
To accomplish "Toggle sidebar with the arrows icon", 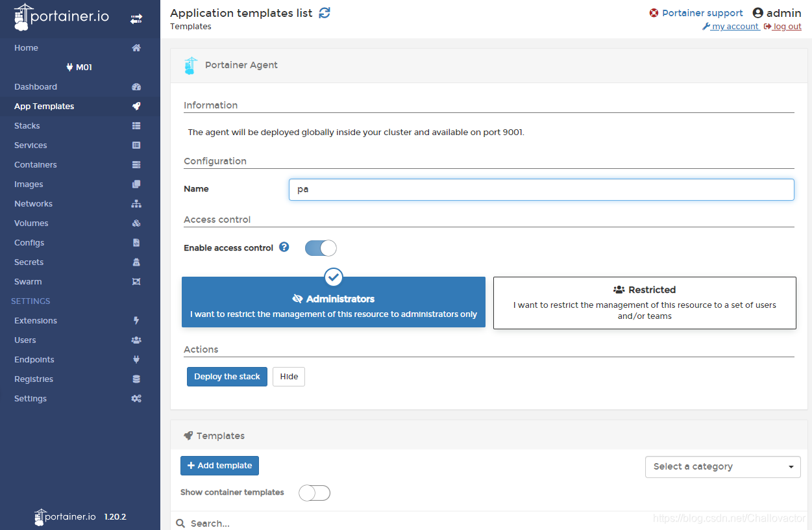I will 136,19.
